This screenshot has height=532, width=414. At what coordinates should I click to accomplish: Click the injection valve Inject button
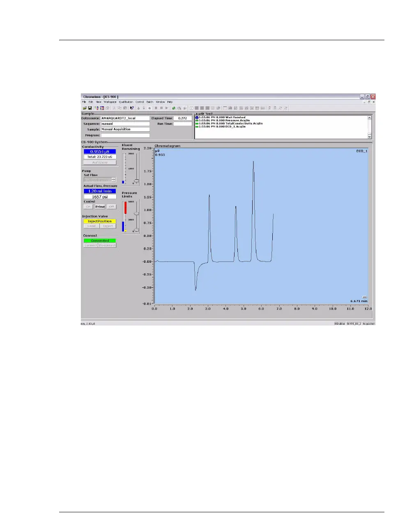(x=108, y=226)
